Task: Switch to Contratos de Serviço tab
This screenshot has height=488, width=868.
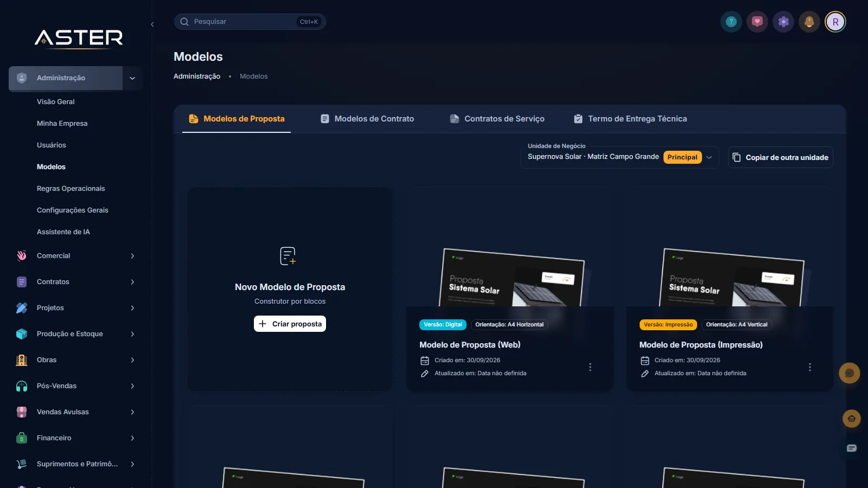Action: coord(497,119)
